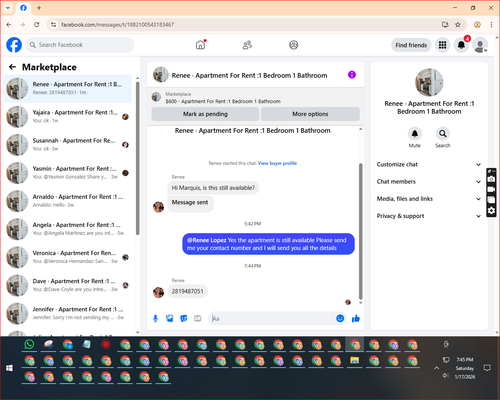The image size is (500, 400).
Task: Expand Customize chat section
Action: [429, 164]
